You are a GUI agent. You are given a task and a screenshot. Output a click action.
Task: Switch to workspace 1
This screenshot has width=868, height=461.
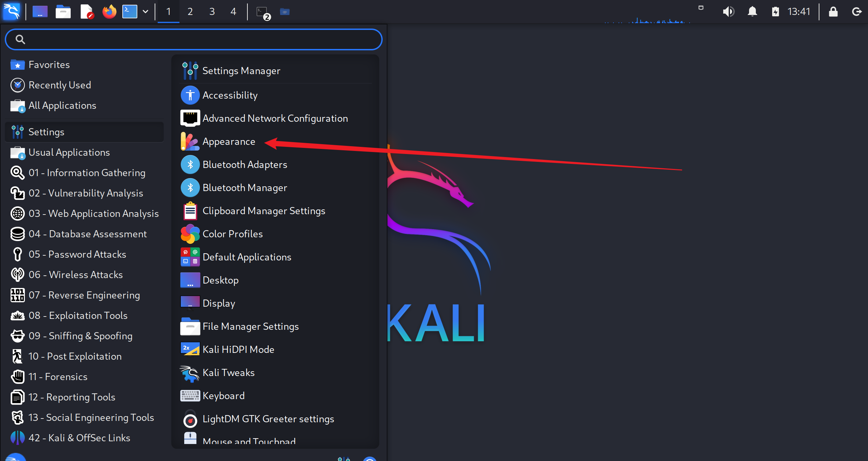169,12
